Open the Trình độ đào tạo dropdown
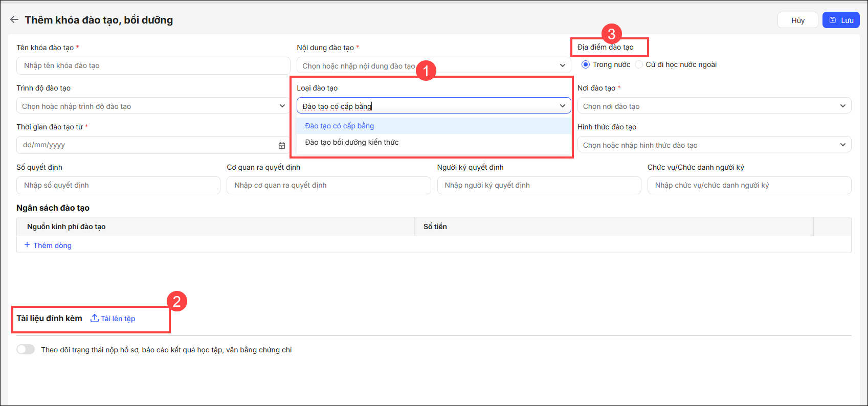This screenshot has width=868, height=406. click(x=282, y=106)
